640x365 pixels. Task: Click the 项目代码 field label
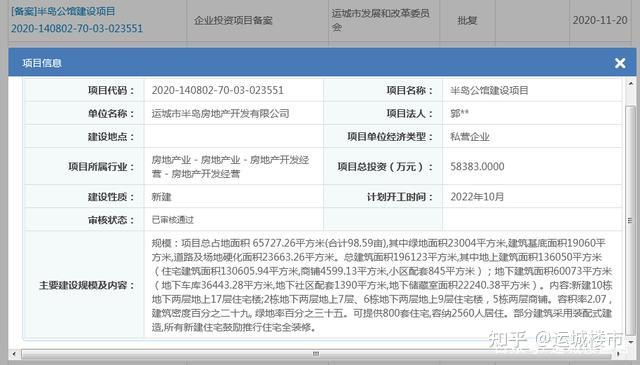pyautogui.click(x=111, y=90)
